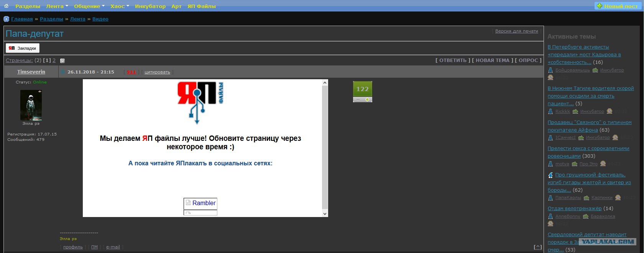
Task: Open the Инкубатор menu item
Action: point(150,6)
